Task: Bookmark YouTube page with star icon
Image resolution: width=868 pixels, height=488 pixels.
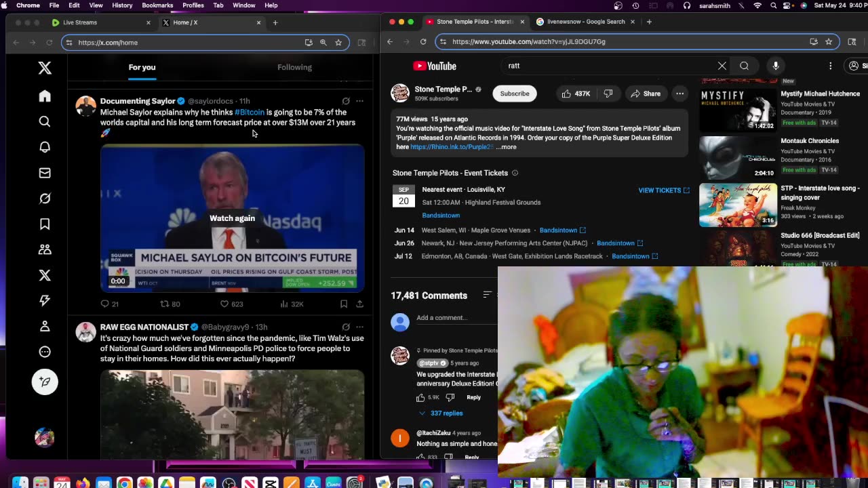Action: pyautogui.click(x=829, y=41)
